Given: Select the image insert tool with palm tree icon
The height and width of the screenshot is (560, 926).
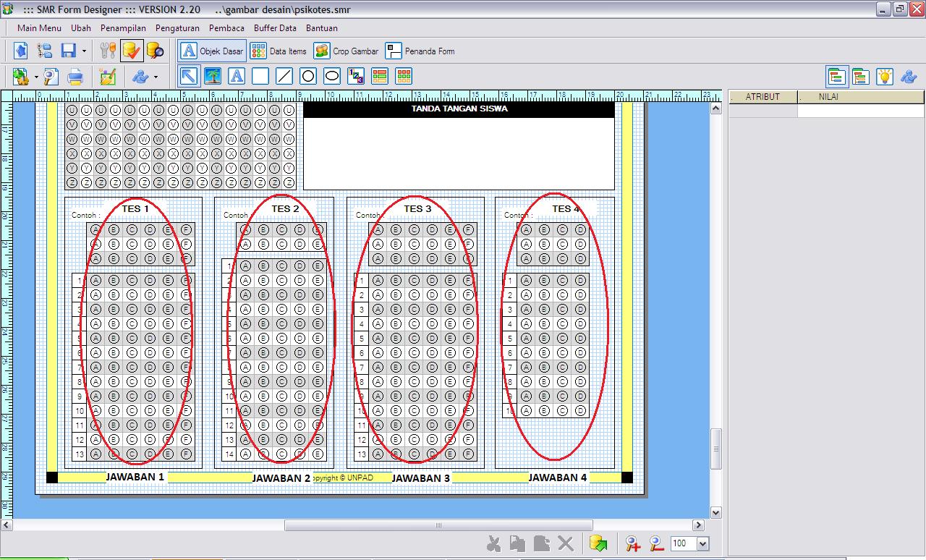Looking at the screenshot, I should 211,76.
